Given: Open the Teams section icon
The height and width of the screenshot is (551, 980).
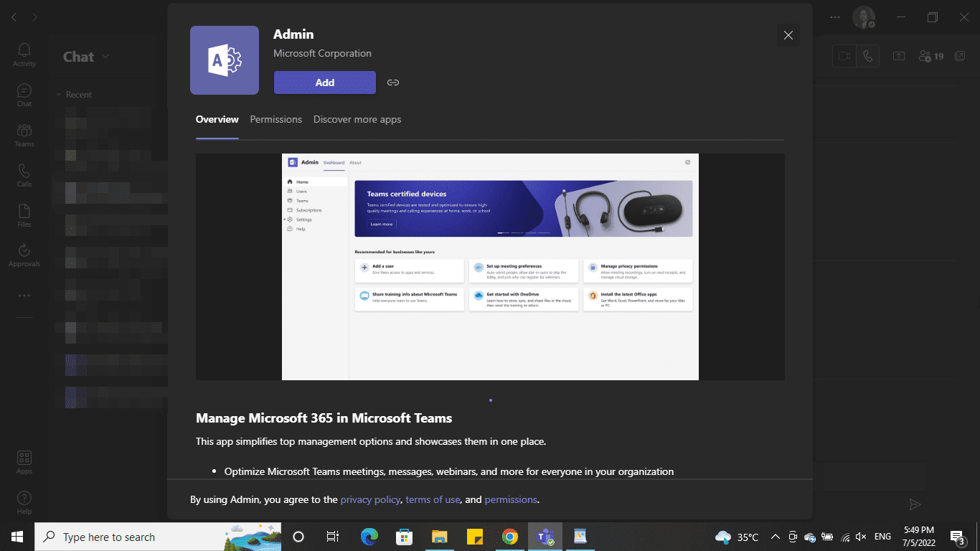Looking at the screenshot, I should (x=24, y=135).
